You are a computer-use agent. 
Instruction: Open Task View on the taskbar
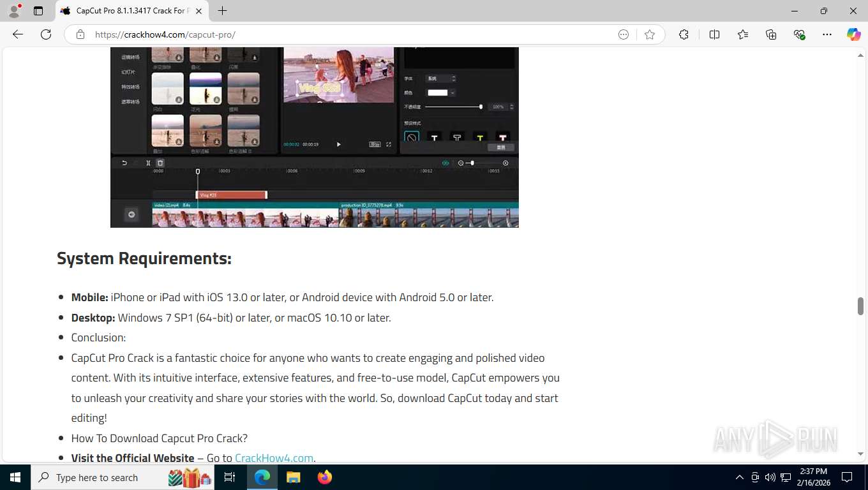[230, 477]
